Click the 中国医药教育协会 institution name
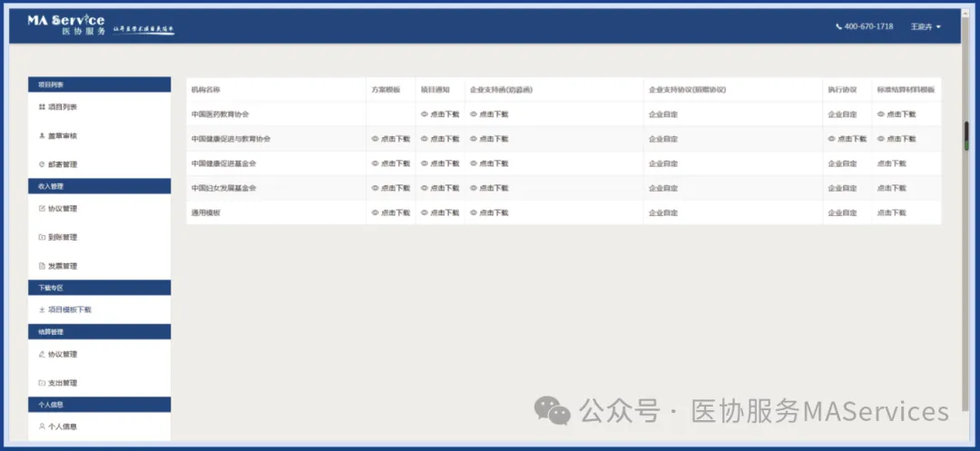 pyautogui.click(x=220, y=114)
